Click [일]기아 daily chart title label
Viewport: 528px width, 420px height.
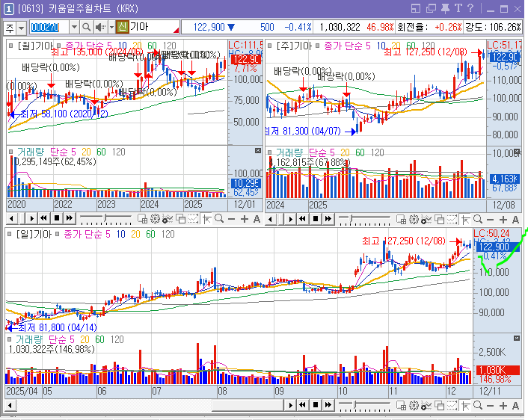coord(34,234)
